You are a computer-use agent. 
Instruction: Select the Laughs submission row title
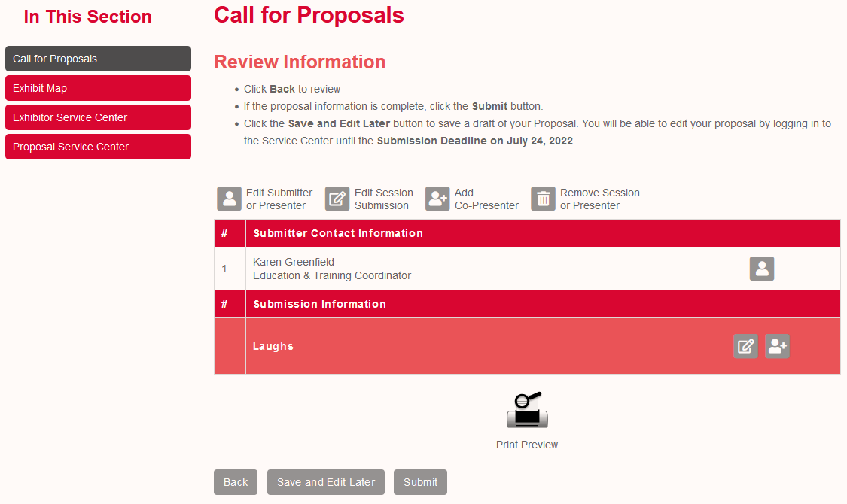pyautogui.click(x=273, y=346)
